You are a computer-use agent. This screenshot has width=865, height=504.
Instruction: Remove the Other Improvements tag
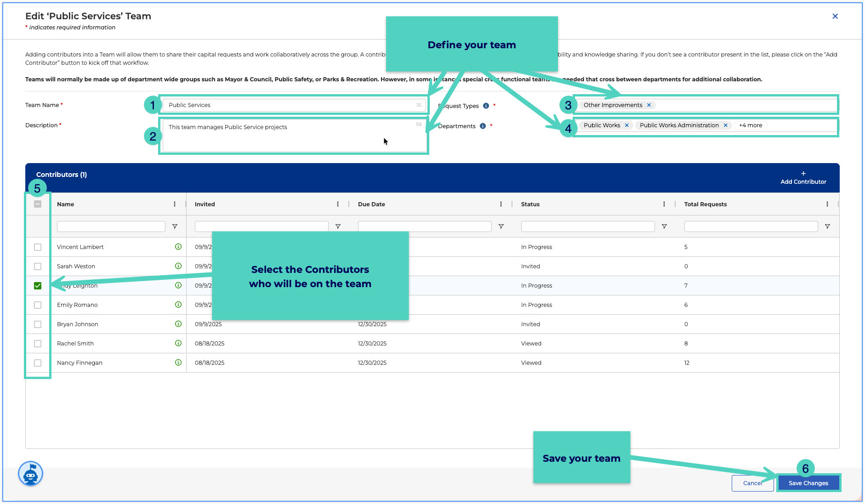click(x=649, y=105)
